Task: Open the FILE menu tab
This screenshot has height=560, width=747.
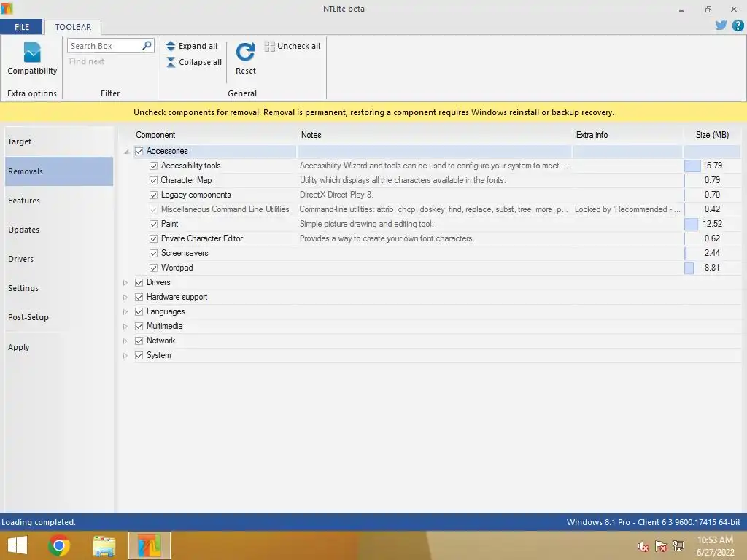Action: coord(21,27)
